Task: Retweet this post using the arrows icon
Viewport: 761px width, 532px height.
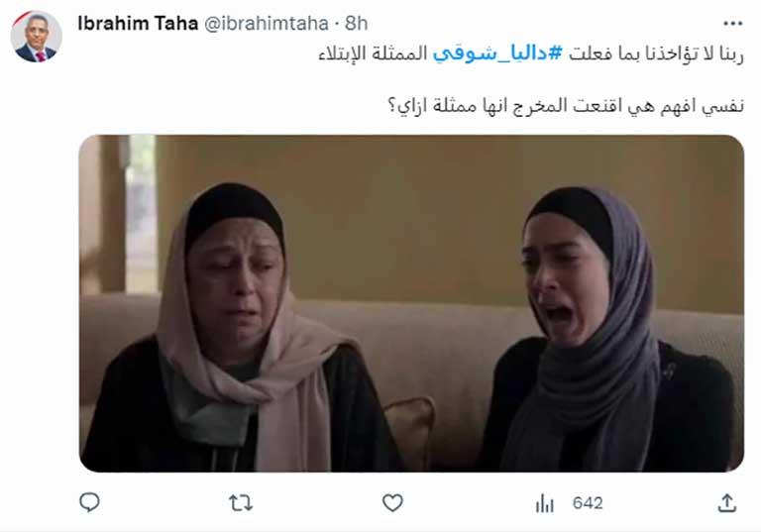Action: click(x=241, y=503)
